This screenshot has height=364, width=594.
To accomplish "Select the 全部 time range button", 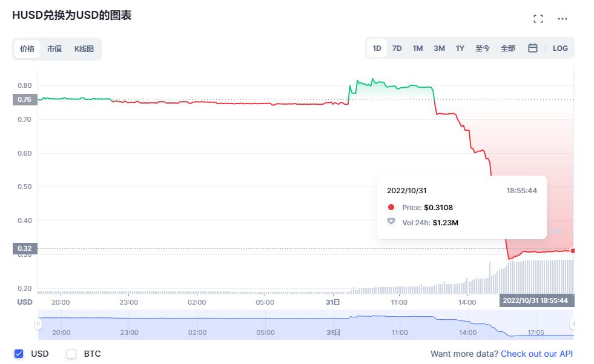I will click(x=508, y=48).
